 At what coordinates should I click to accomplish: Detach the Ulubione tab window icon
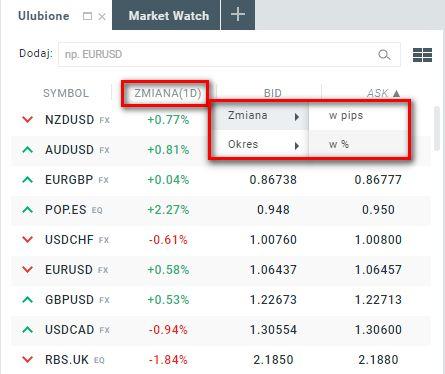[87, 16]
